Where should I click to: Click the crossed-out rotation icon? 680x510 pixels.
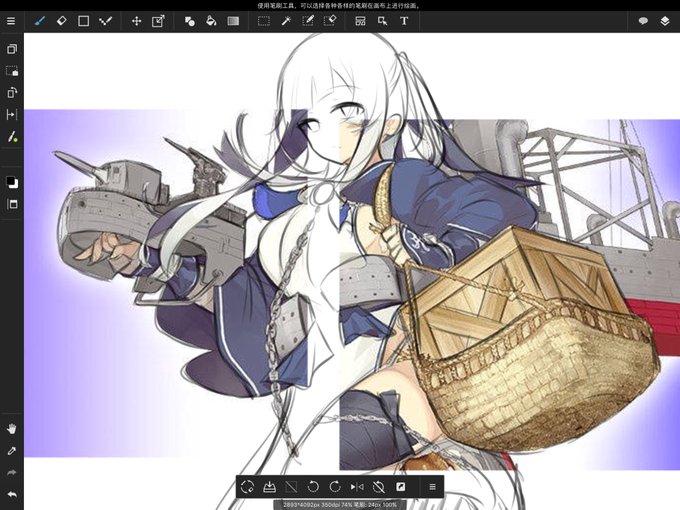pyautogui.click(x=379, y=487)
